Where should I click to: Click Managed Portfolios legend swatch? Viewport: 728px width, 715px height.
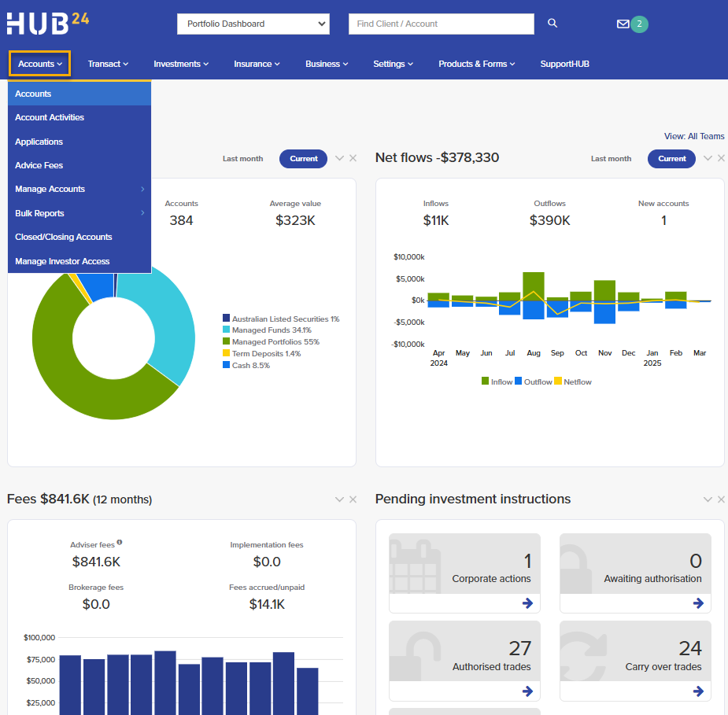click(226, 341)
